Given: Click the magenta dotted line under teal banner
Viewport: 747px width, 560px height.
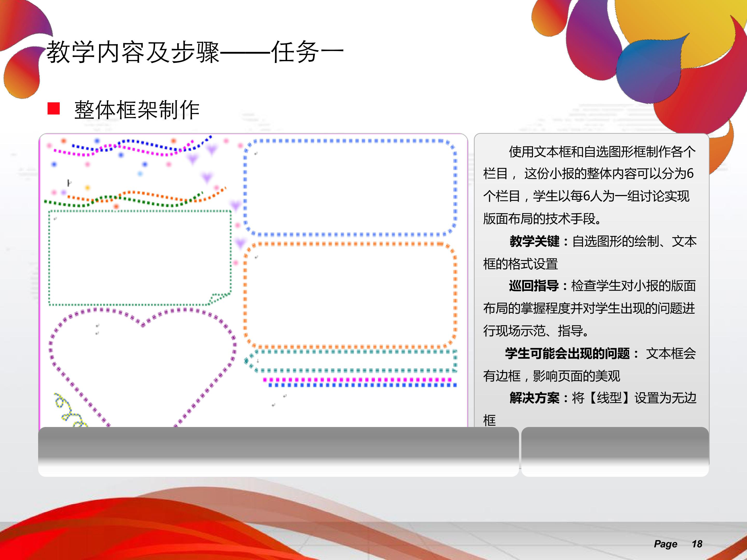Looking at the screenshot, I should [357, 380].
